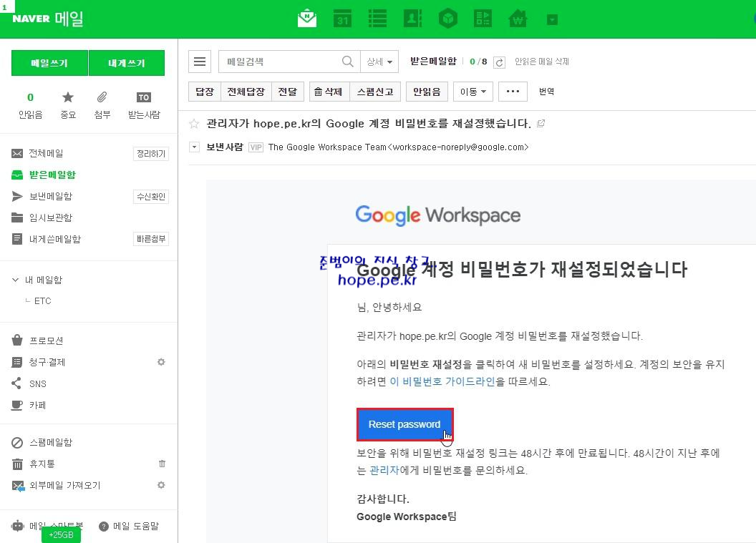Open 스팸메일함 spam folder

(51, 442)
